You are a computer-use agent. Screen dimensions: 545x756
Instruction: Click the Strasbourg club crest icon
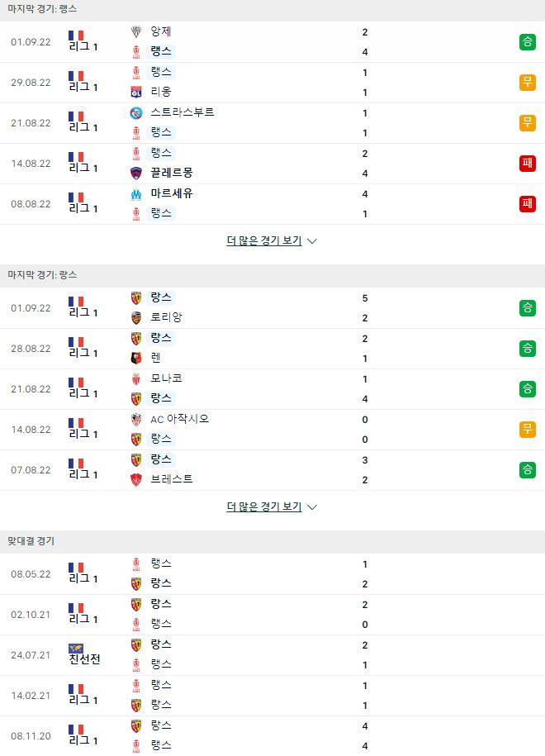tap(136, 113)
